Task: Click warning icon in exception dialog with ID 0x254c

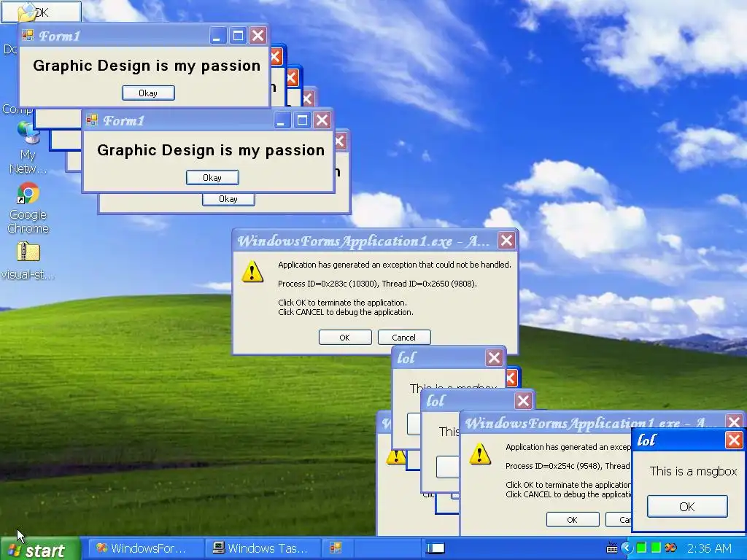Action: tap(480, 454)
